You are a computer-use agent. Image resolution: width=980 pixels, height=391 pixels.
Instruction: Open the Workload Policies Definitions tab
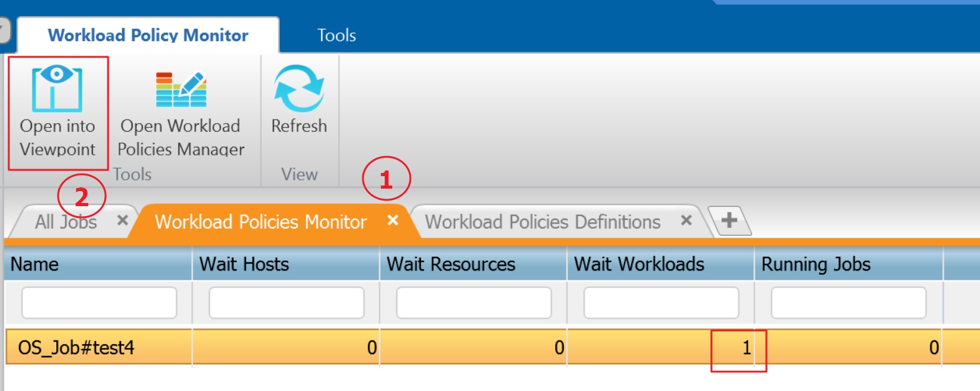(542, 222)
